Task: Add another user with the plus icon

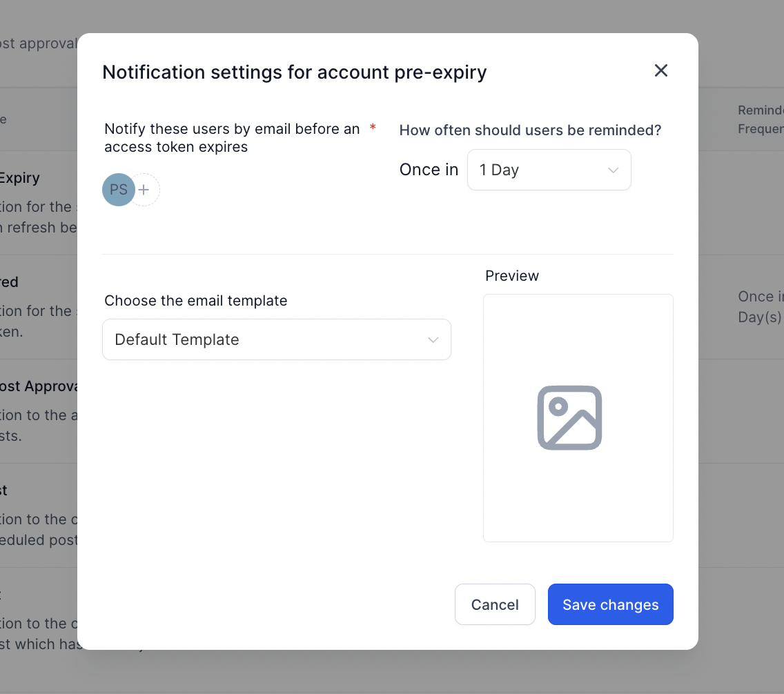Action: tap(144, 190)
